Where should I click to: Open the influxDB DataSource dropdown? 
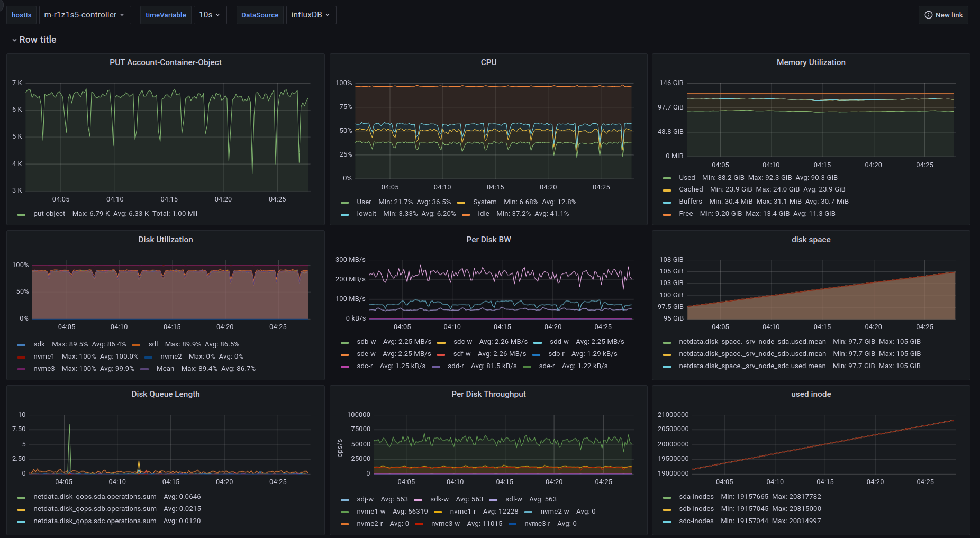pyautogui.click(x=311, y=15)
